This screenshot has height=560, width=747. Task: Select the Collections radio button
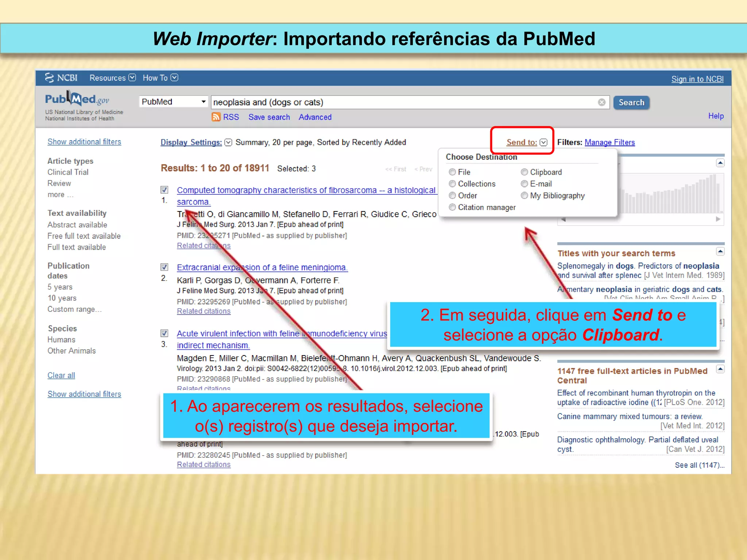pyautogui.click(x=452, y=184)
